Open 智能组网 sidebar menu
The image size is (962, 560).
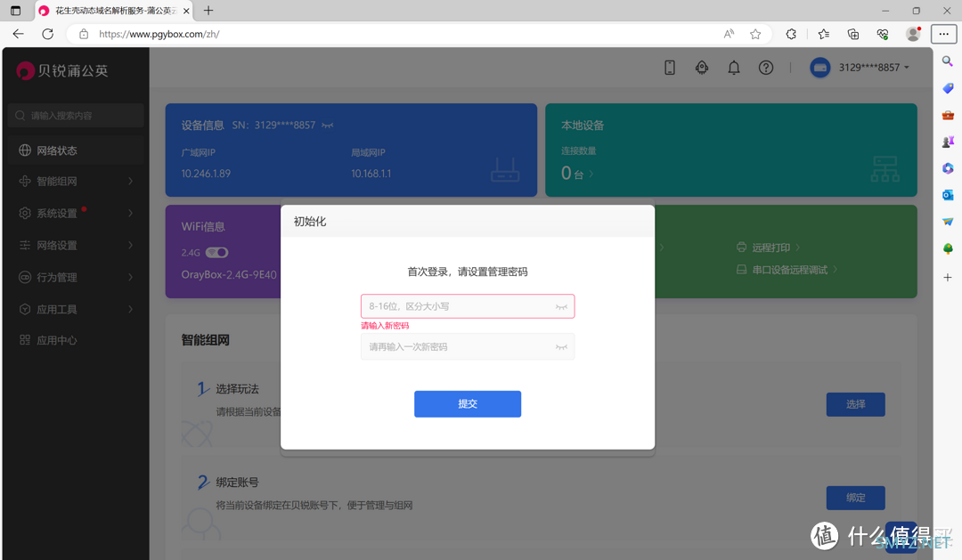click(76, 181)
